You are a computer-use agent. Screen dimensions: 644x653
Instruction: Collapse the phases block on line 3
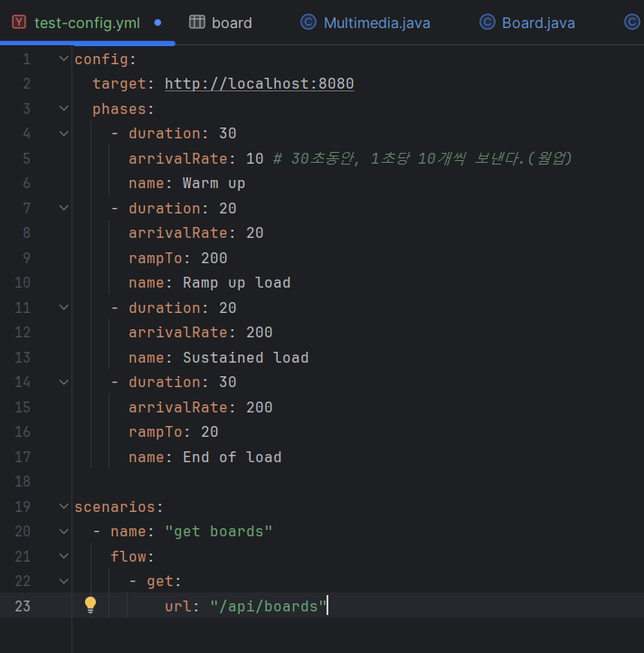[x=63, y=109]
